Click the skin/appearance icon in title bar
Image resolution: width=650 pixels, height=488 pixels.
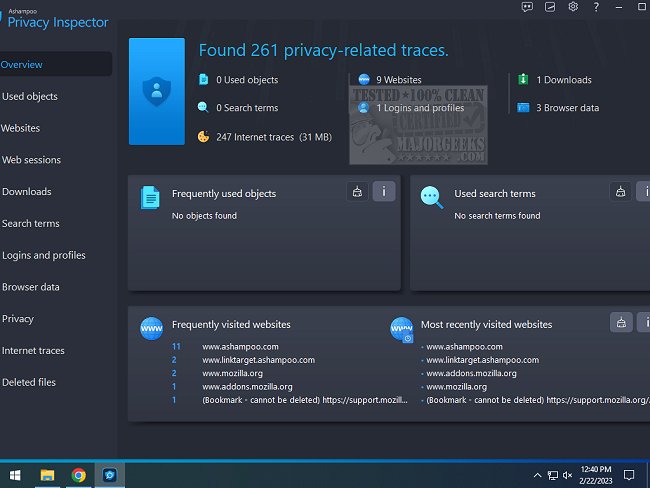550,7
